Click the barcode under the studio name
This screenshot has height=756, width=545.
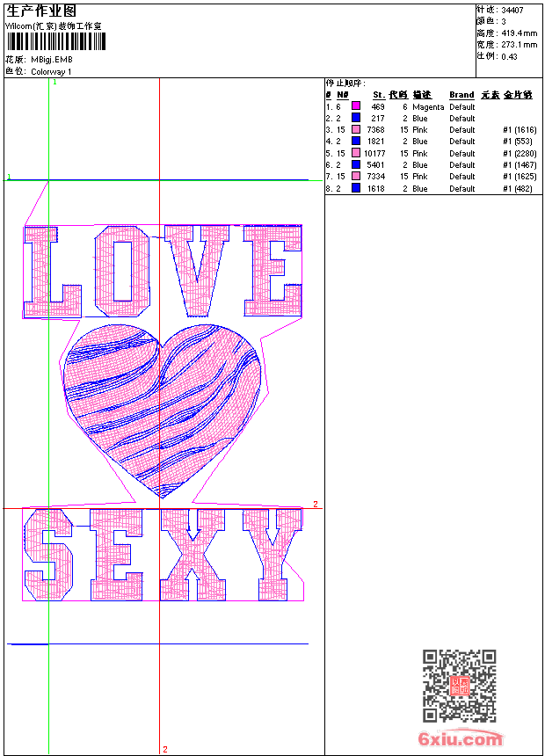(x=55, y=41)
